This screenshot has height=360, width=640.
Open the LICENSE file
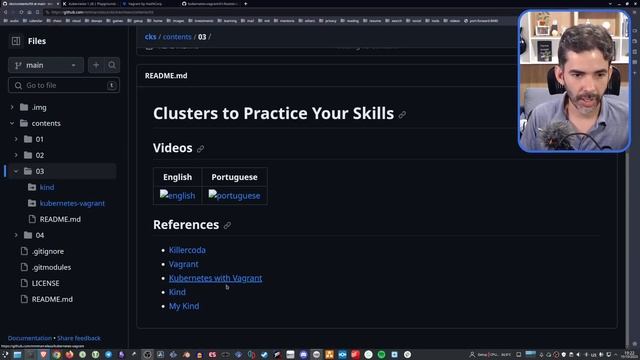coord(45,283)
